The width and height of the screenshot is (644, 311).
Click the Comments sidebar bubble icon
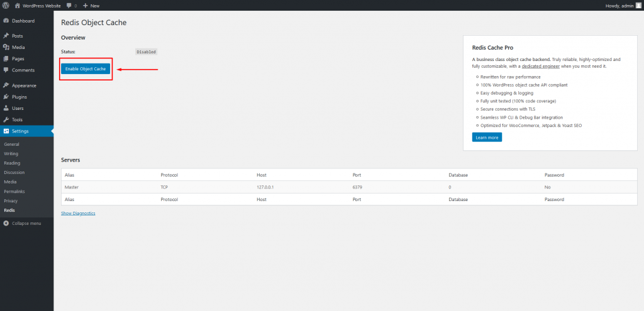(x=6, y=70)
